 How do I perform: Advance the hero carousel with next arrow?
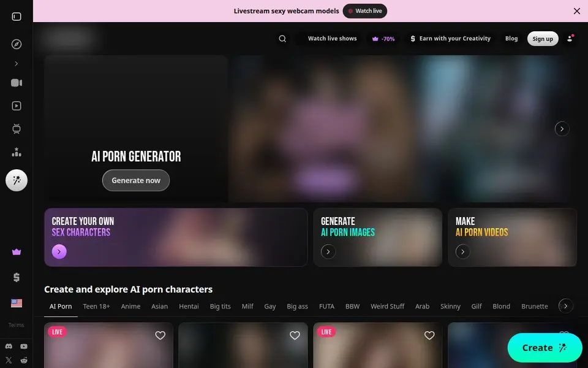point(562,129)
